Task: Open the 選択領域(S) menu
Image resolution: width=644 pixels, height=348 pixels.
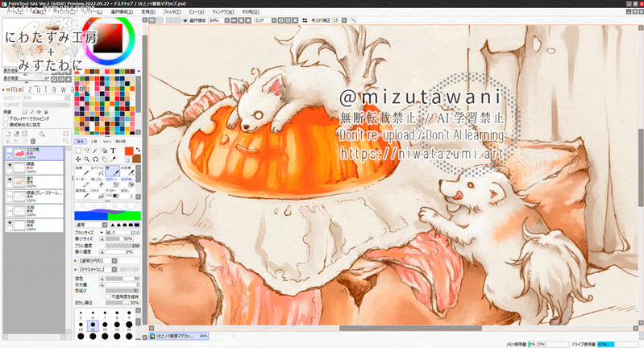Action: point(122,12)
